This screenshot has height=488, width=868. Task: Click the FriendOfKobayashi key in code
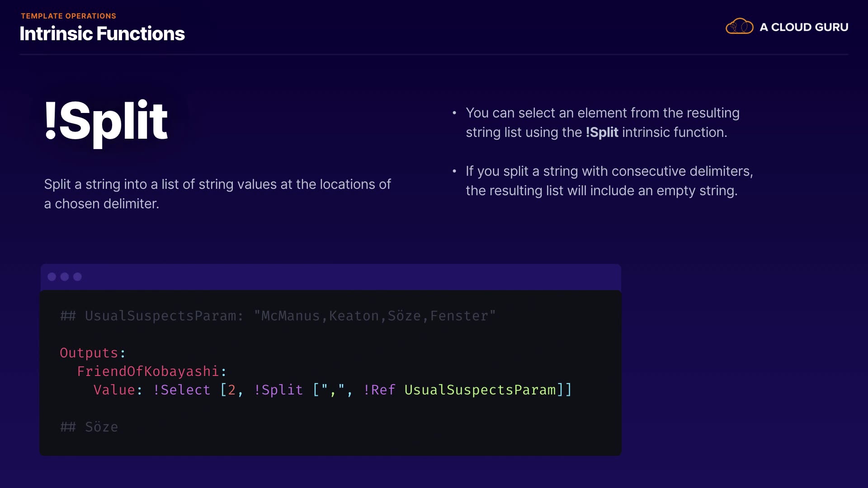point(148,371)
